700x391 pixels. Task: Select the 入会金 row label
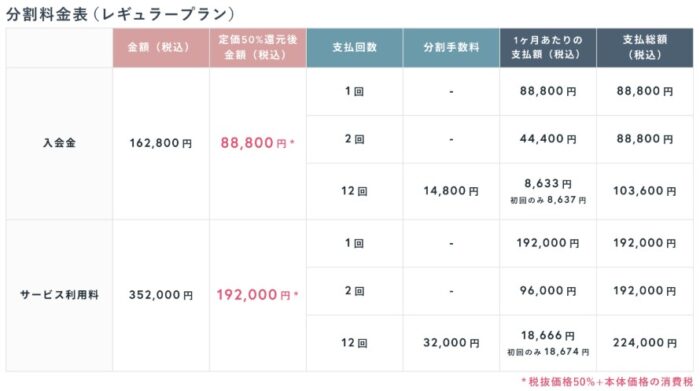[59, 143]
